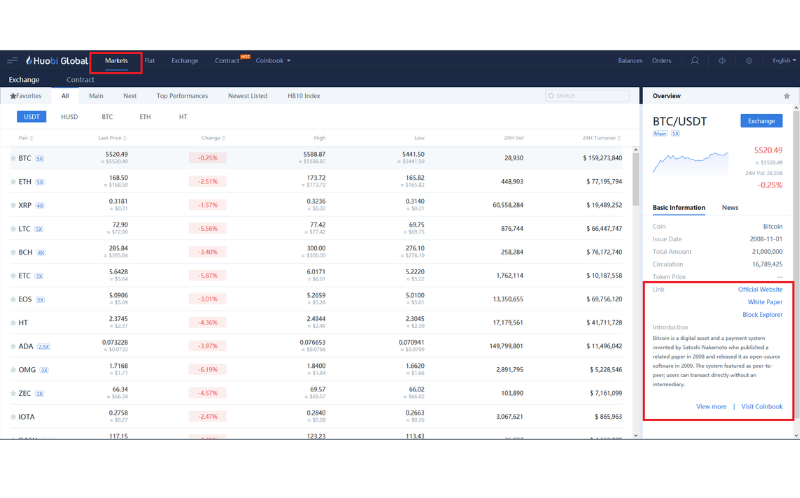This screenshot has height=498, width=800.
Task: Open the settings gear icon
Action: (749, 61)
